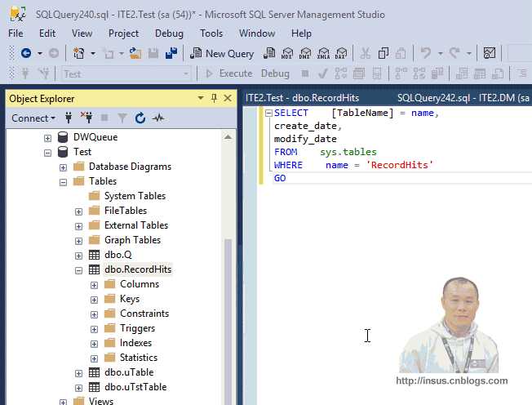This screenshot has height=405, width=532.
Task: Open the Tools menu
Action: pos(211,33)
